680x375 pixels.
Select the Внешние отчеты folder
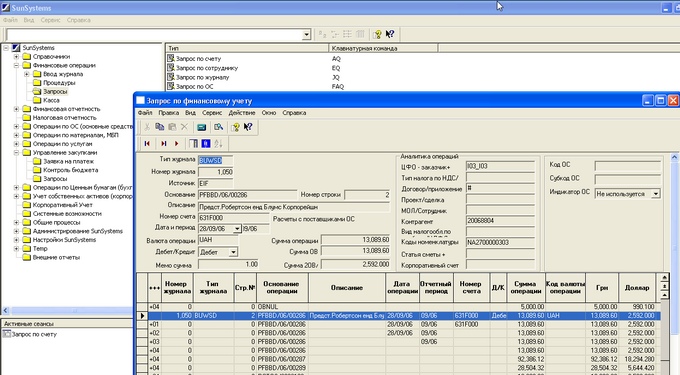tap(51, 257)
